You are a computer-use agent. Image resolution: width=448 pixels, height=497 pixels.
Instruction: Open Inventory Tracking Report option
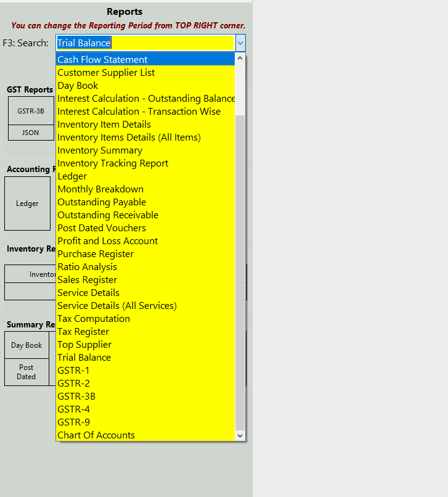pos(145,163)
